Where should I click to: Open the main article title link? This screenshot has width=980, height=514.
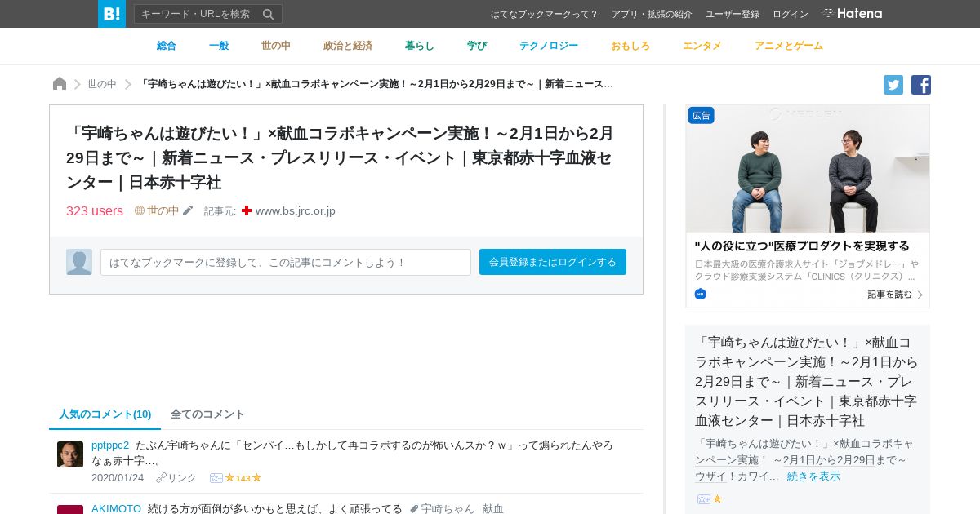click(340, 157)
